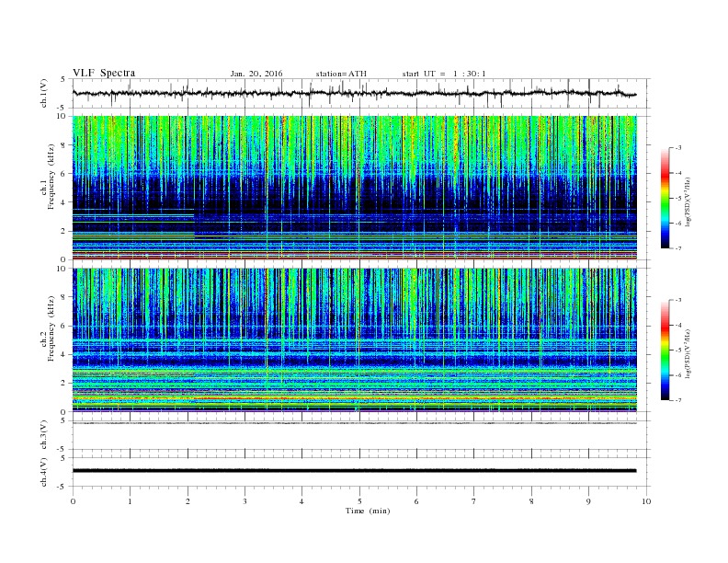The image size is (728, 563).
Task: Click the "9" time axis tick label
Action: (x=588, y=501)
